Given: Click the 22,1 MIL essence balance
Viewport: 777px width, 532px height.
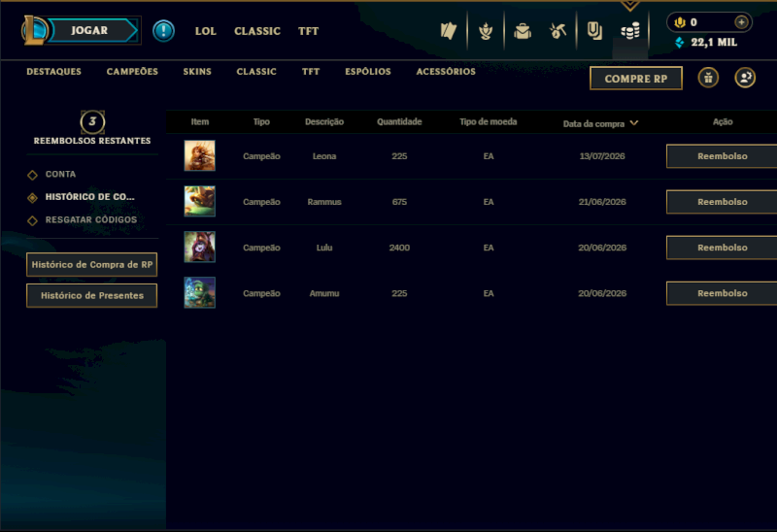Looking at the screenshot, I should click(x=714, y=43).
